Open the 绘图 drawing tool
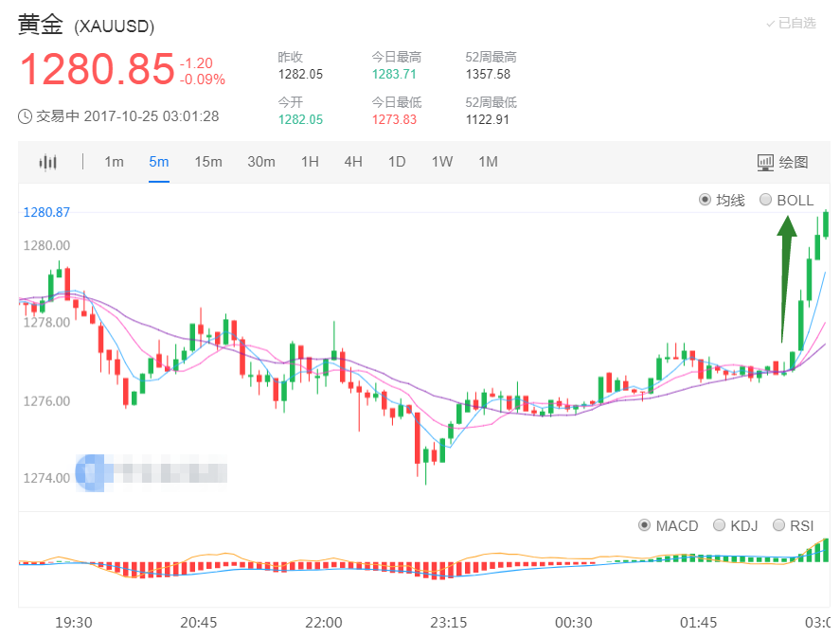The image size is (840, 637). point(782,162)
